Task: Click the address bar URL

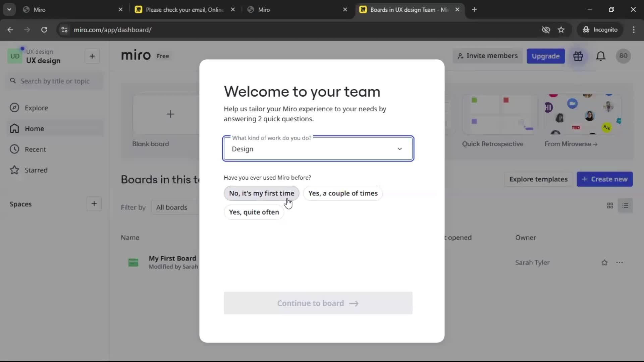Action: (x=113, y=30)
